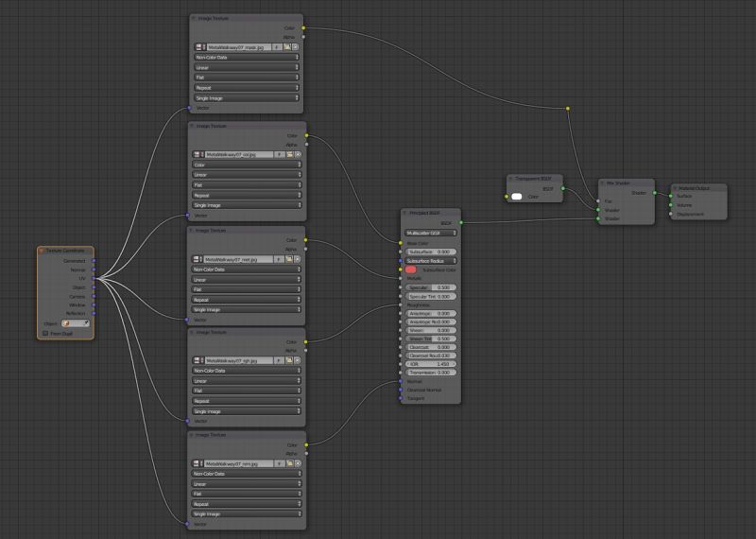756x539 pixels.
Task: Open the Subsurface Radius dropdown
Action: (431, 261)
